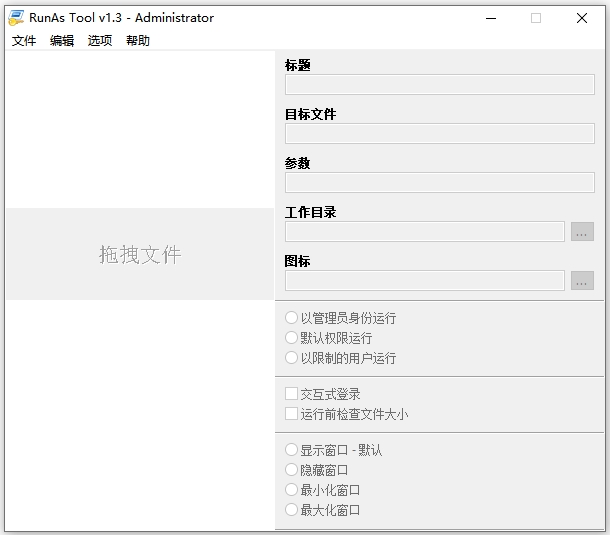The width and height of the screenshot is (610, 535).
Task: Select 显示窗口 - 默认 radio option
Action: 291,450
